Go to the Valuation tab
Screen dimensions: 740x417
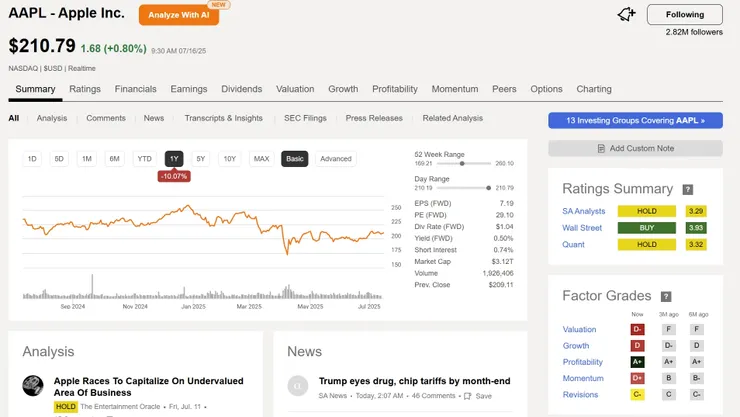point(295,89)
